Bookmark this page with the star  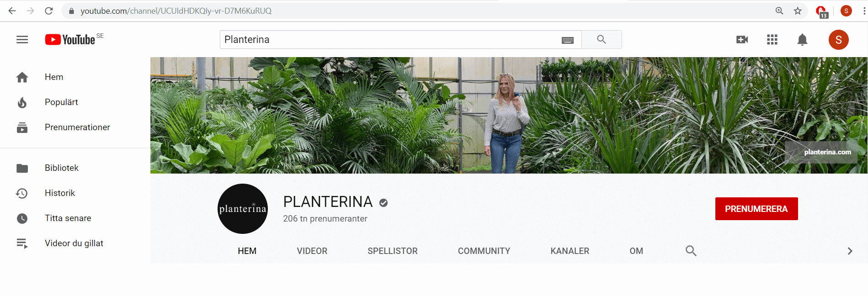798,11
